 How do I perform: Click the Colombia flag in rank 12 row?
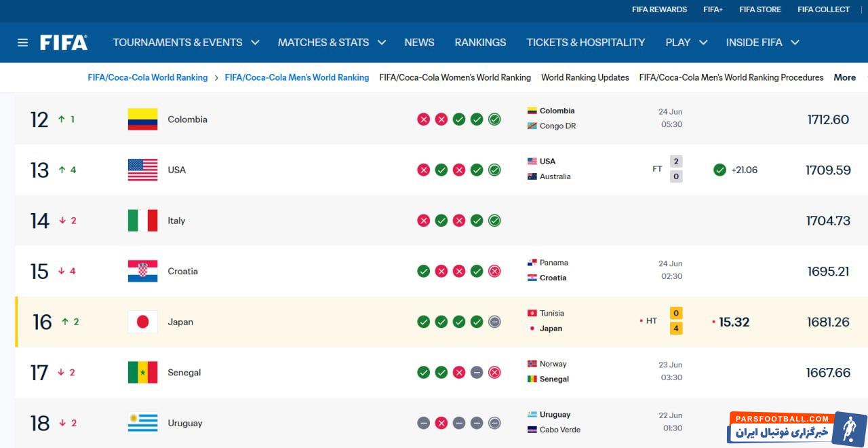click(142, 119)
